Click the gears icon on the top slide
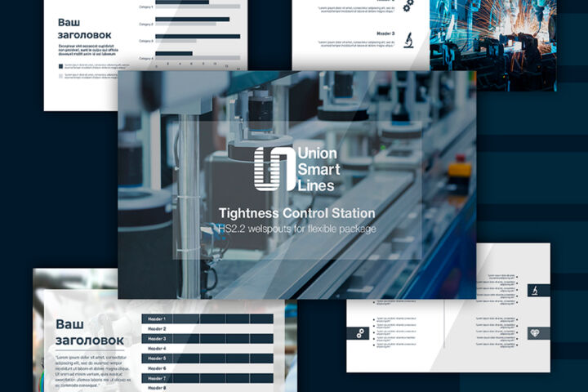588x392 pixels. click(408, 5)
